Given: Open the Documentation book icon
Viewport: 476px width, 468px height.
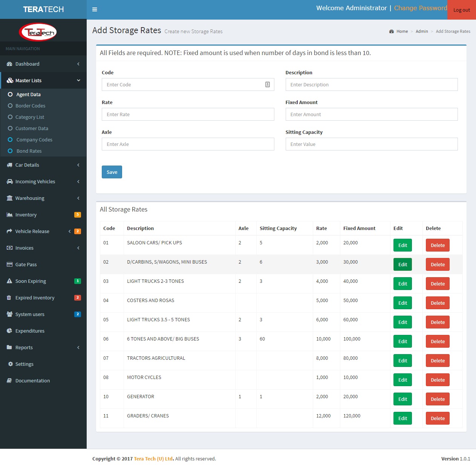Looking at the screenshot, I should pos(9,381).
